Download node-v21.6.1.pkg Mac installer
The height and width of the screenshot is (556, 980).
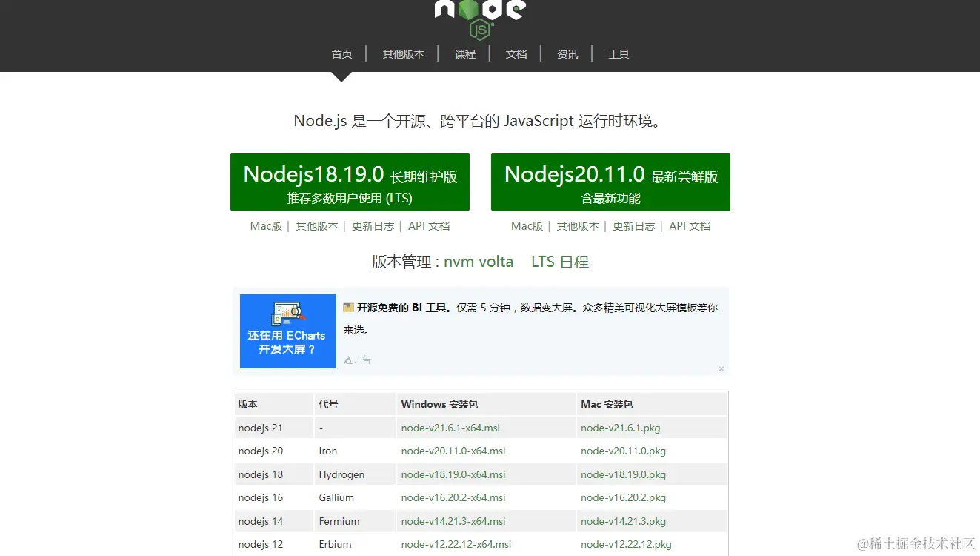(621, 428)
